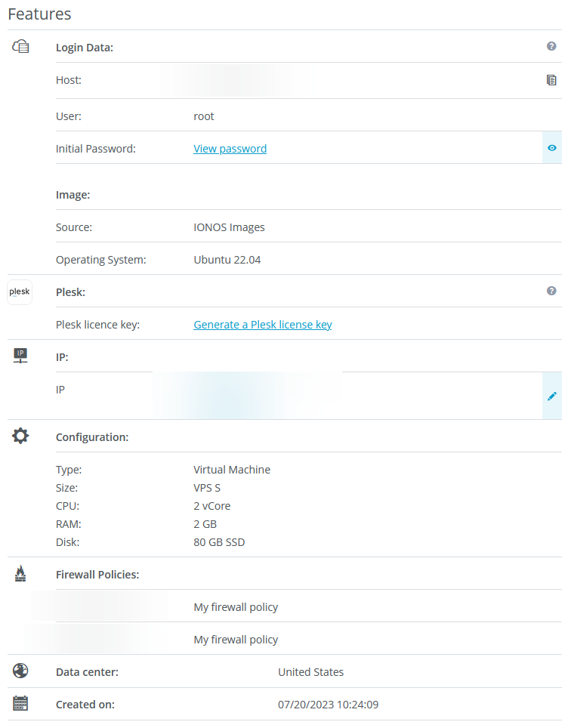Open help for Login Data section

click(551, 47)
